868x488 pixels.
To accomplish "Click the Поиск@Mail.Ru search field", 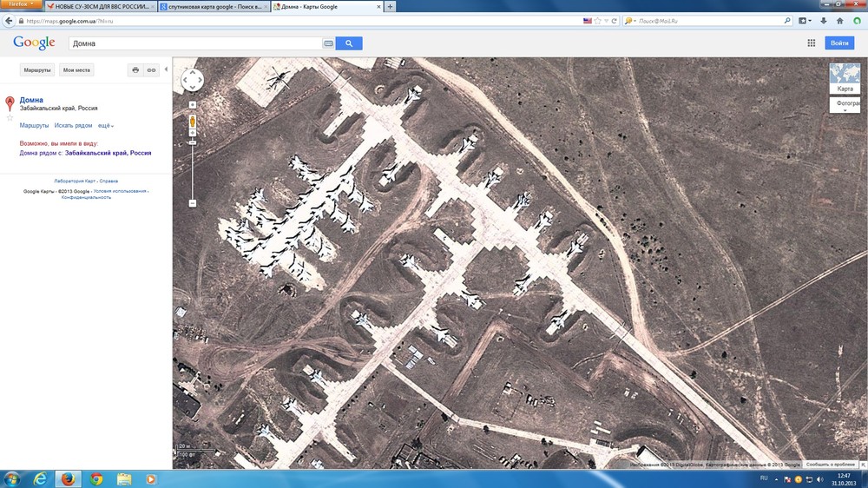I will [x=710, y=21].
